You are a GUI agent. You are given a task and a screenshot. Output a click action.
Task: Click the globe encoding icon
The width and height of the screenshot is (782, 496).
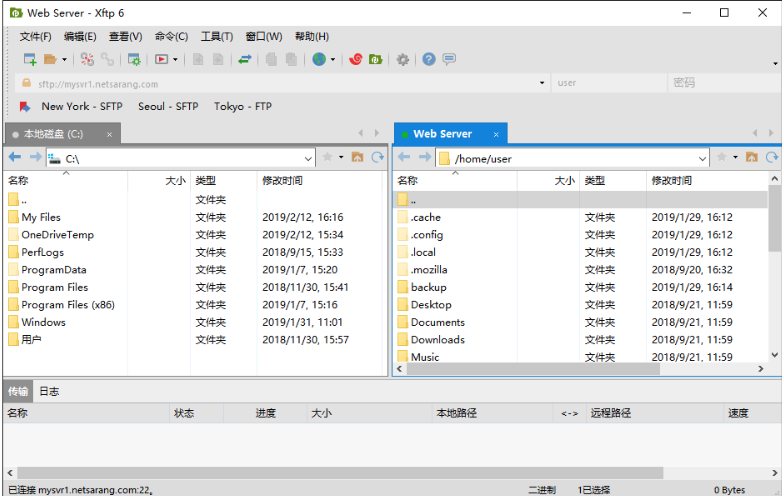coord(319,59)
